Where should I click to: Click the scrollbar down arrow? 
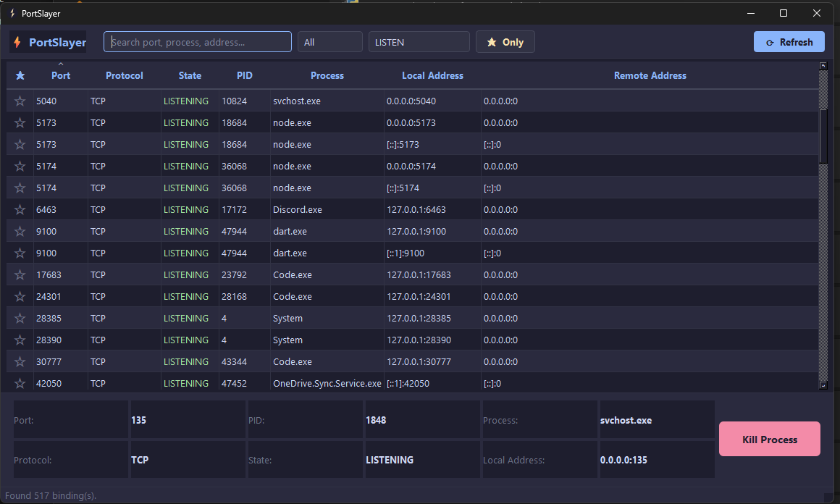(823, 385)
